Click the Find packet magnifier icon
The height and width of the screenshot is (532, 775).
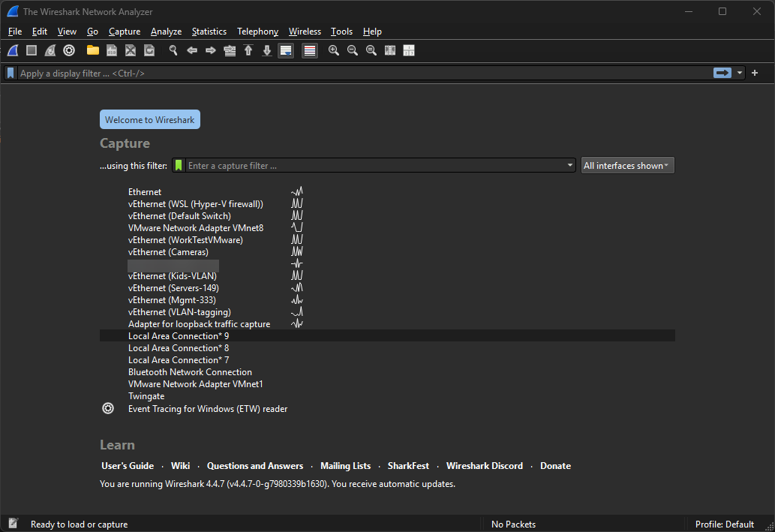173,50
